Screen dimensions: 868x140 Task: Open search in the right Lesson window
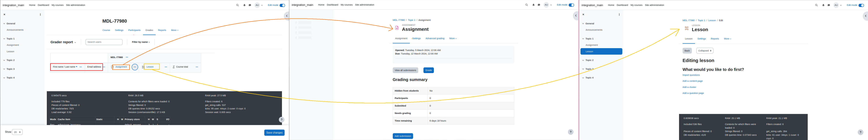816,5
